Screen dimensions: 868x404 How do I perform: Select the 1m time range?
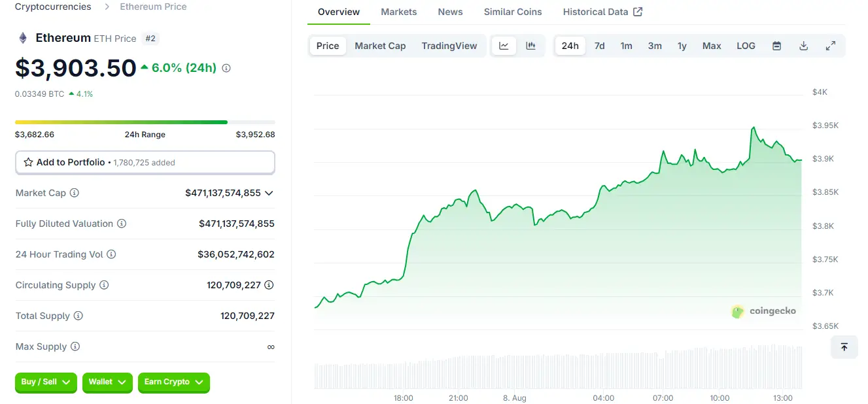(627, 46)
